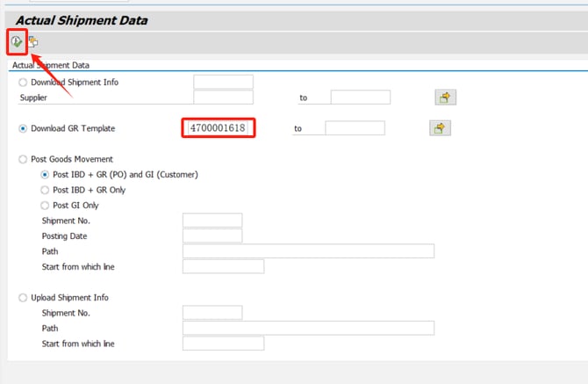Choose the Post GI Only option

(46, 206)
